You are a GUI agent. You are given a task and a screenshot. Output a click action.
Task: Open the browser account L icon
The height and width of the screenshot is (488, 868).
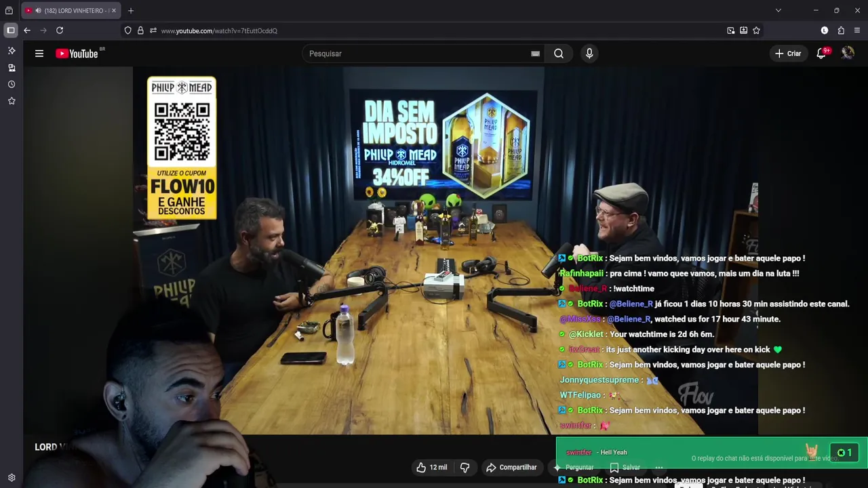(x=825, y=30)
